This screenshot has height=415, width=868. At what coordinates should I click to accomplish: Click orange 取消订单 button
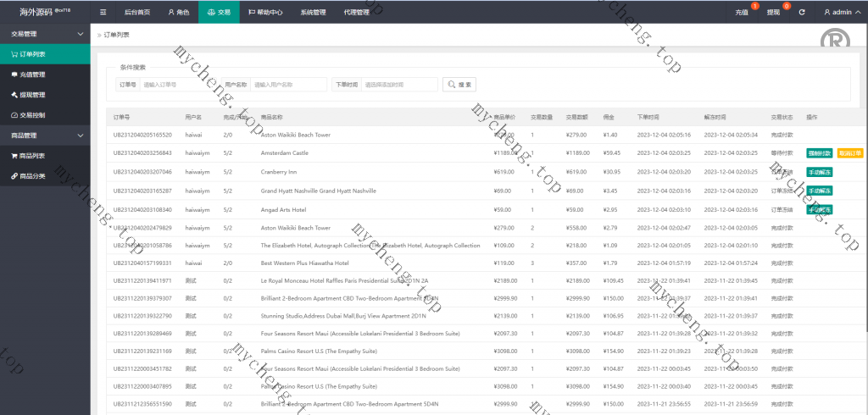click(x=849, y=153)
